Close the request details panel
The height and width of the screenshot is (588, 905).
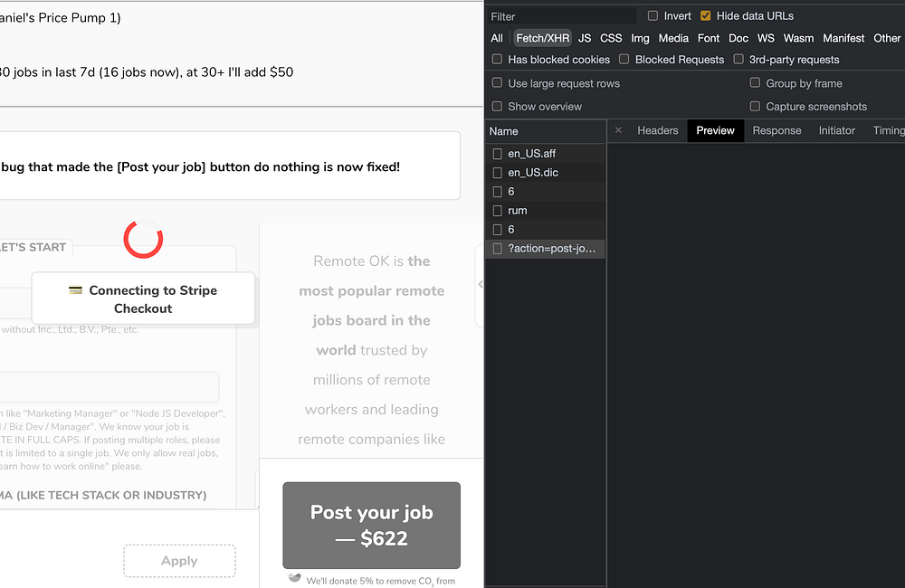click(x=618, y=130)
